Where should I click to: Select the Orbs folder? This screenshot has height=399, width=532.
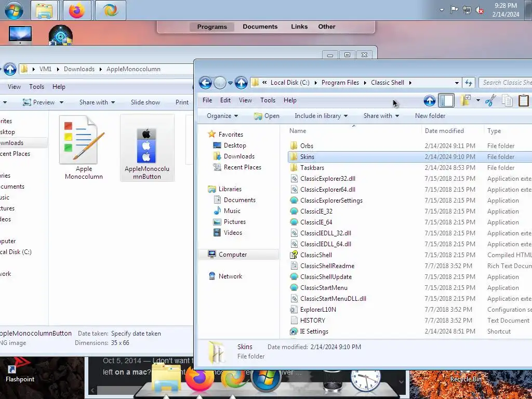pyautogui.click(x=307, y=146)
